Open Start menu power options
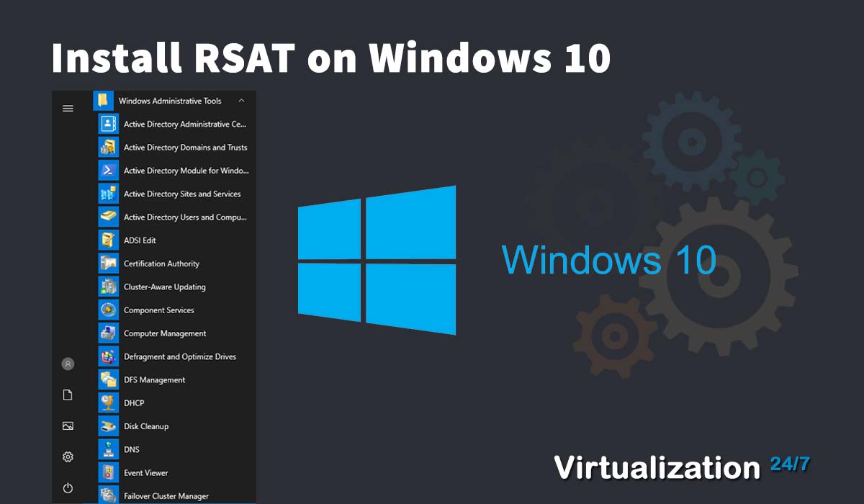 (x=68, y=487)
